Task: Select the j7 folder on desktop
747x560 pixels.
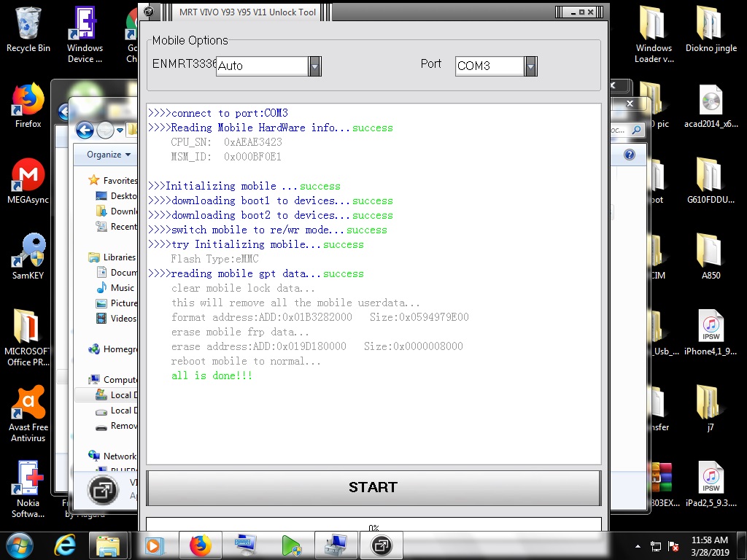Action: (711, 408)
